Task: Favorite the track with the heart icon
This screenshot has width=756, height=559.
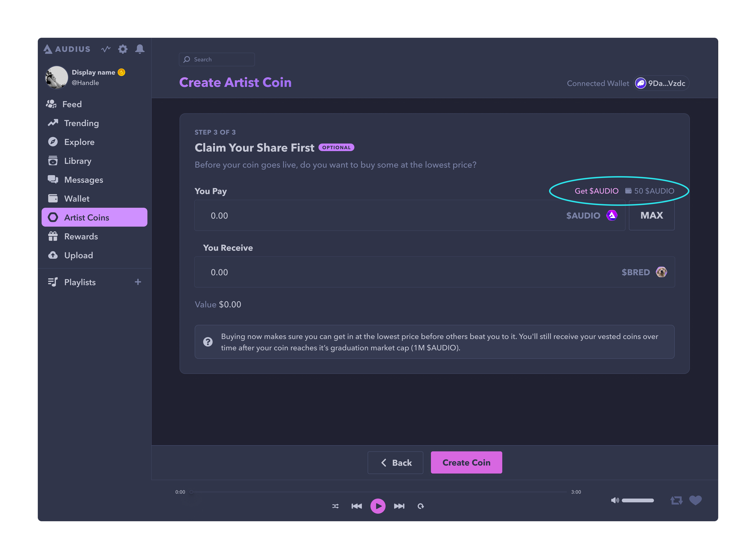Action: click(x=696, y=500)
